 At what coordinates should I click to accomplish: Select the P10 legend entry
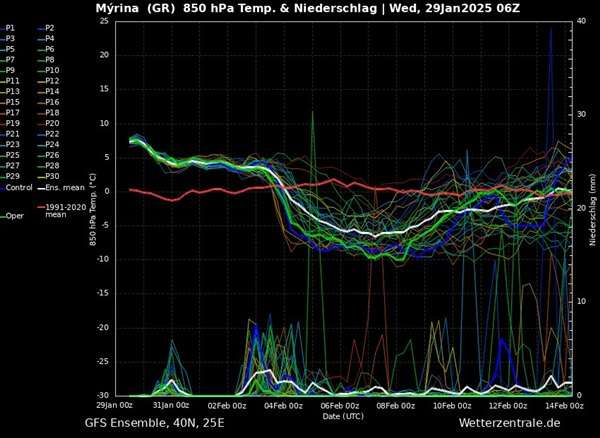pyautogui.click(x=52, y=70)
